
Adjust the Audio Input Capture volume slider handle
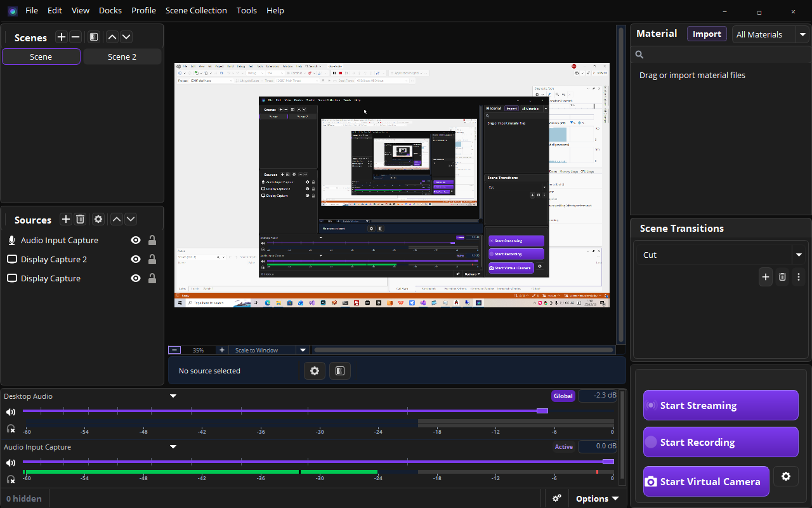[x=608, y=462]
